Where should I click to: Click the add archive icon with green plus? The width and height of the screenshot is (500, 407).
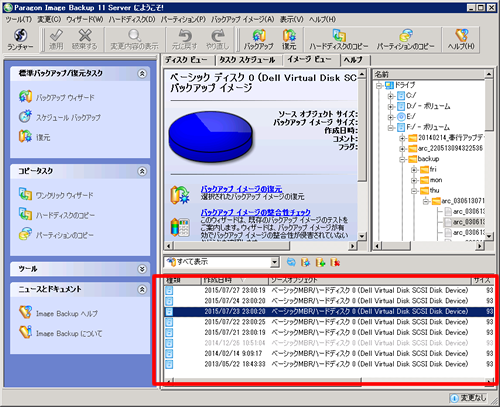click(320, 262)
